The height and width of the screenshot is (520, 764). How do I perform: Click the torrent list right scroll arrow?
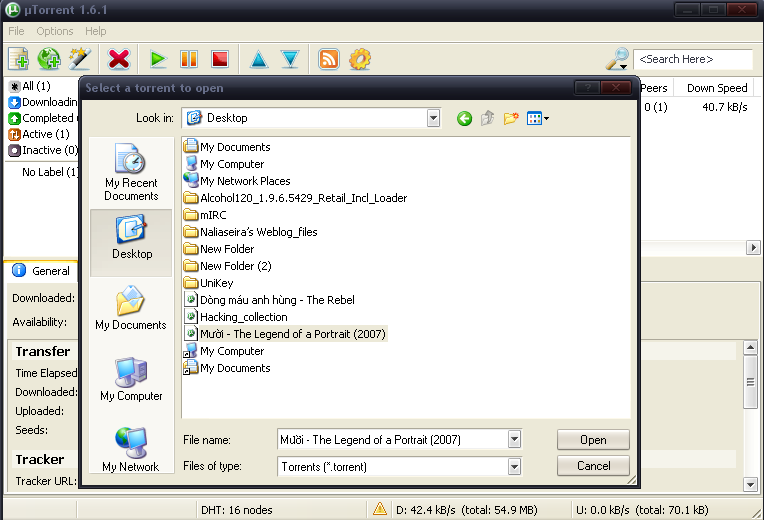753,248
